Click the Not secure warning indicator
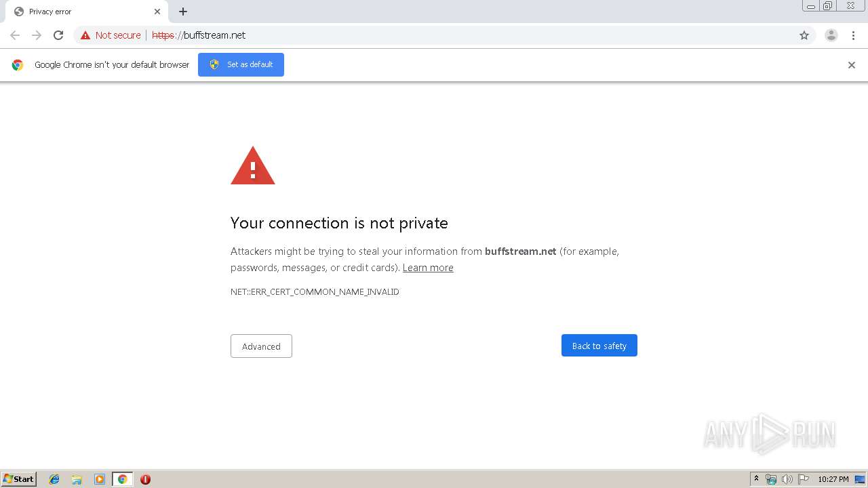This screenshot has height=488, width=868. tap(111, 35)
